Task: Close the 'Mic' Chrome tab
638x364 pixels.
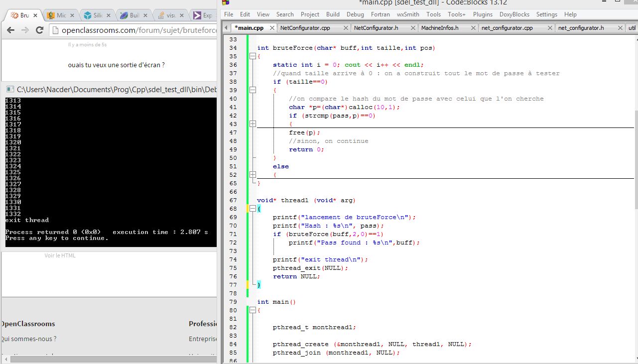Action: (73, 15)
